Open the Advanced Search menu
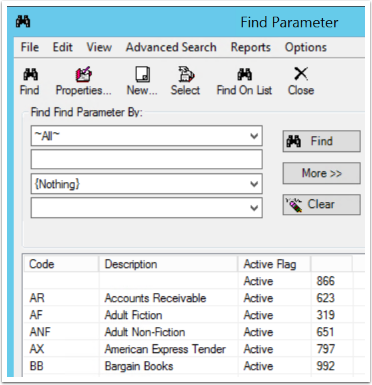372x385 pixels. [x=171, y=47]
